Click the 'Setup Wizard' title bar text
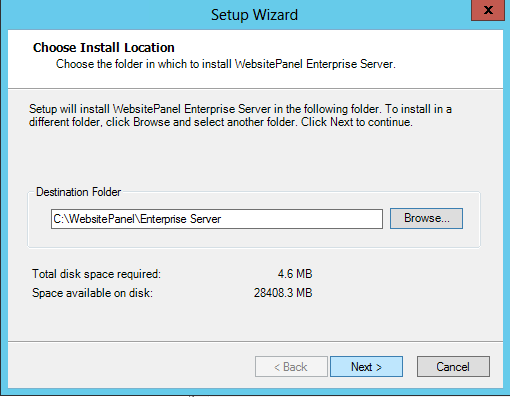The width and height of the screenshot is (510, 397). [254, 15]
